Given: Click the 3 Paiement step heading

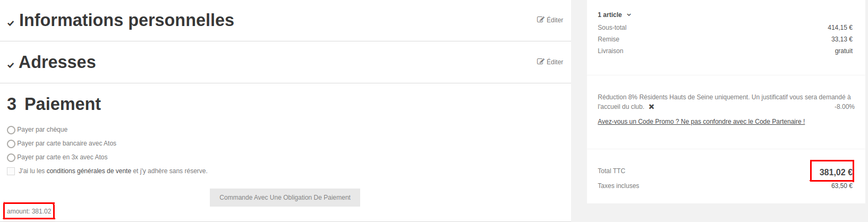Looking at the screenshot, I should [x=54, y=104].
